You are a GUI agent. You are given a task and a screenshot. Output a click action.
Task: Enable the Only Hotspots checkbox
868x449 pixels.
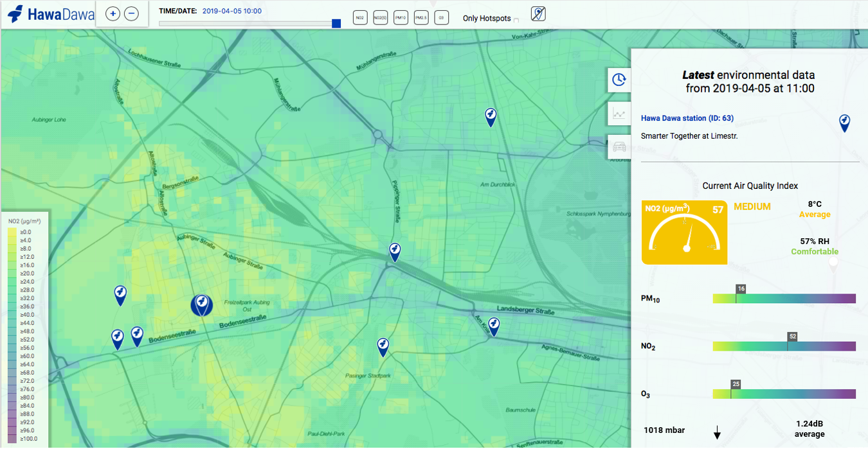(x=516, y=20)
